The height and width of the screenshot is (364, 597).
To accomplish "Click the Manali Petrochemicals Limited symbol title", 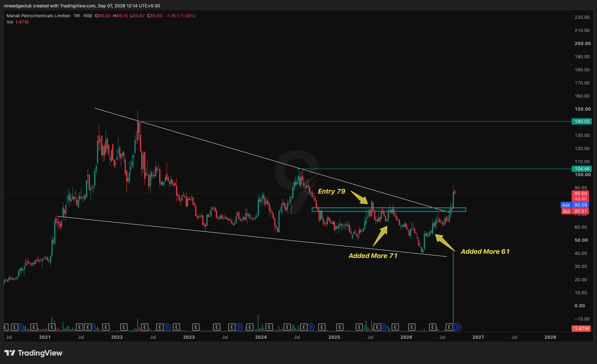I will (x=38, y=16).
